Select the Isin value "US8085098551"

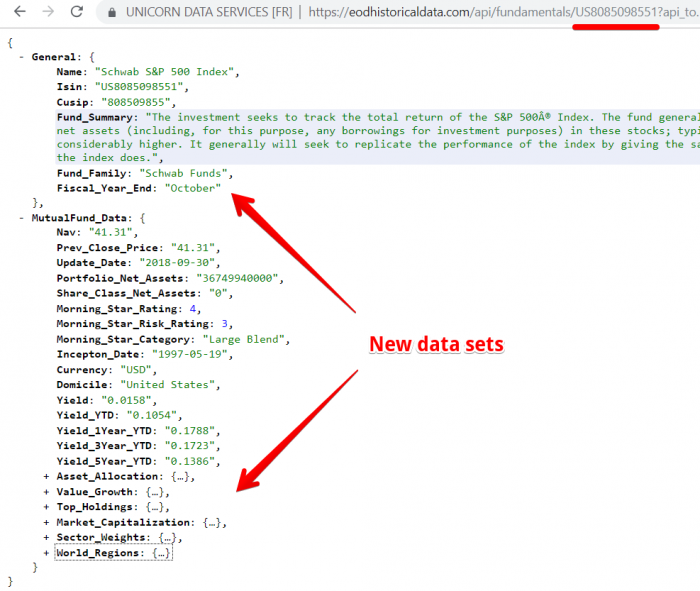click(x=139, y=87)
